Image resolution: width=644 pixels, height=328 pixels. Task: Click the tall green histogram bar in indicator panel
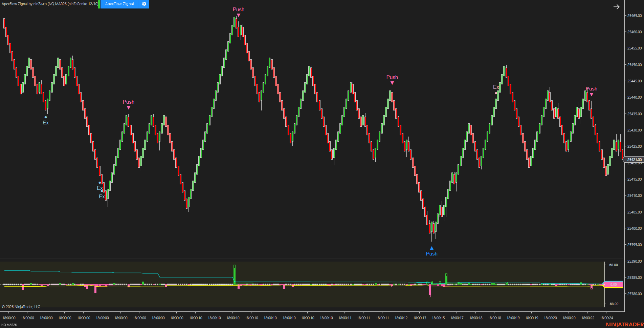pyautogui.click(x=234, y=274)
